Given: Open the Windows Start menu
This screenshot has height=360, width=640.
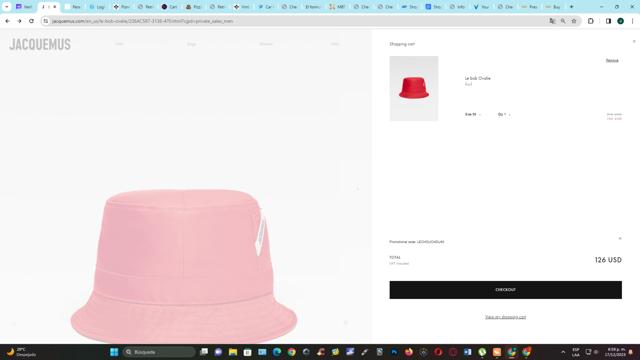Looking at the screenshot, I should 114,352.
